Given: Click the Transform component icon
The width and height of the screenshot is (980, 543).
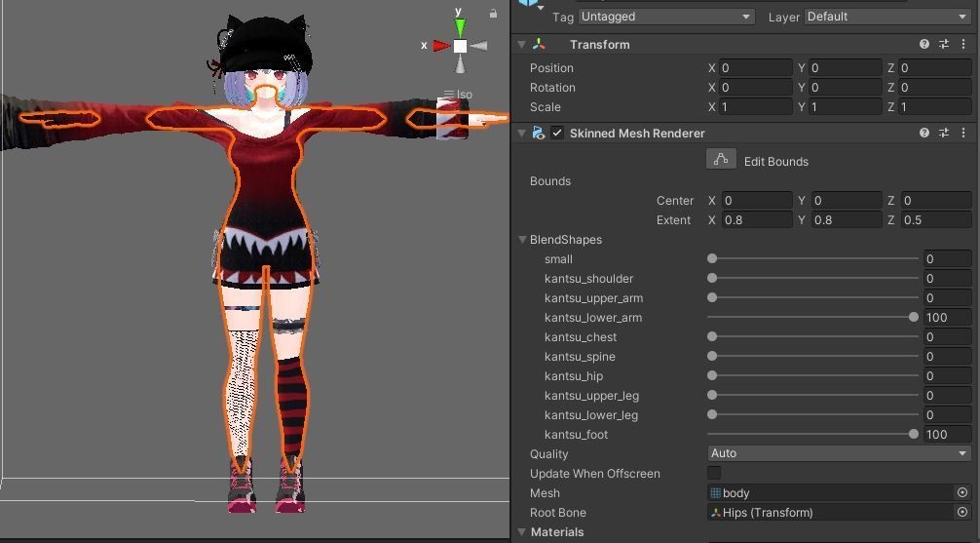Looking at the screenshot, I should coord(539,44).
